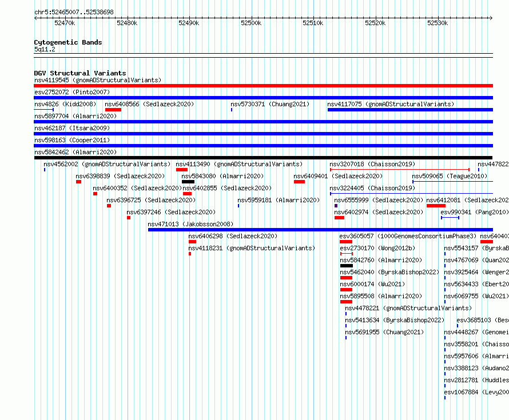Image resolution: width=509 pixels, height=420 pixels.
Task: Open nsv6400352 (Sedlazeck2020) label
Action: pos(137,188)
